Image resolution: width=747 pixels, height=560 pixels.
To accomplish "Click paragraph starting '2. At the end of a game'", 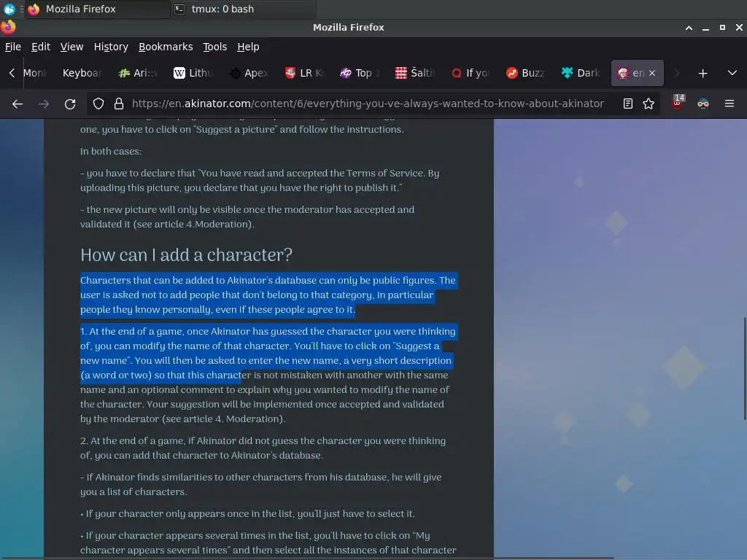I will click(x=263, y=448).
